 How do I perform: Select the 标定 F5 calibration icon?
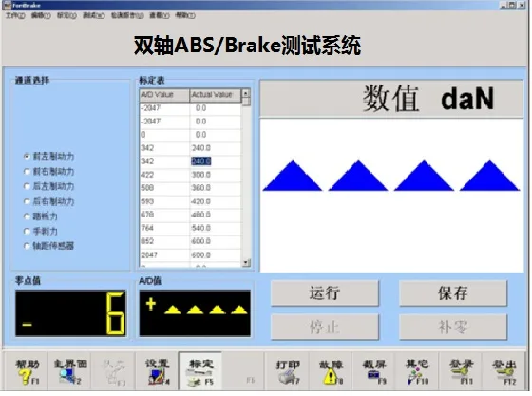click(200, 372)
